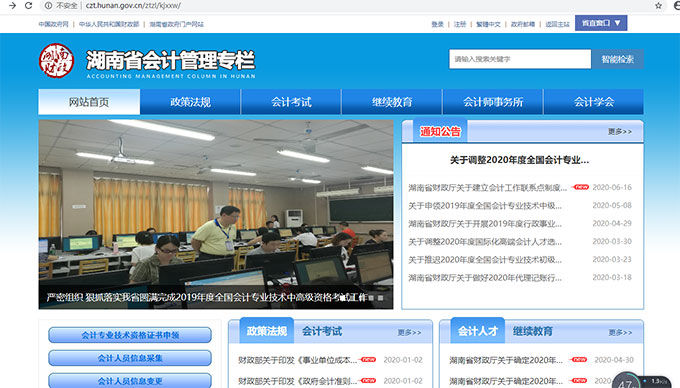
Task: Click the exam room banner photo
Action: point(216,214)
